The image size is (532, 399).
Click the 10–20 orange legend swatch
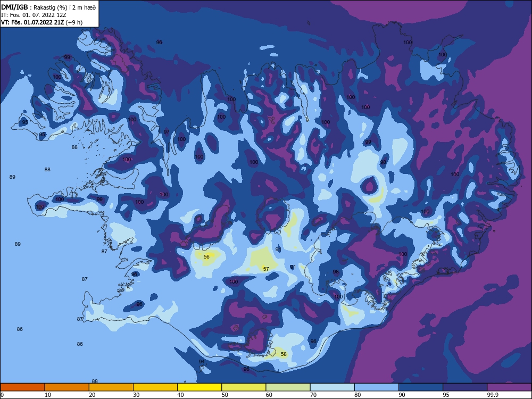[x=67, y=387]
